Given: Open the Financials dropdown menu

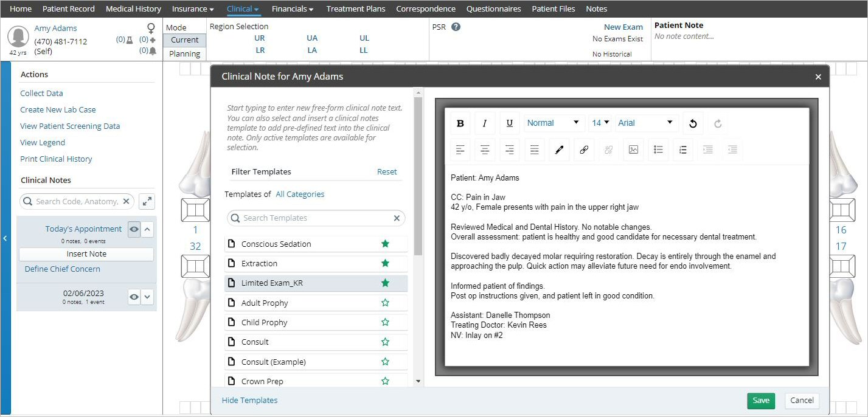Looking at the screenshot, I should point(293,9).
